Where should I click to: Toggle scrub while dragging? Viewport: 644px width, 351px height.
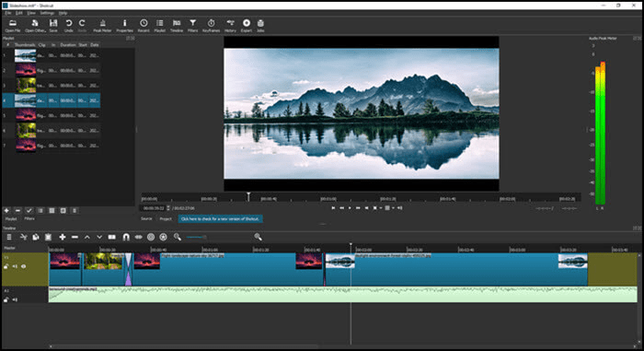(138, 237)
